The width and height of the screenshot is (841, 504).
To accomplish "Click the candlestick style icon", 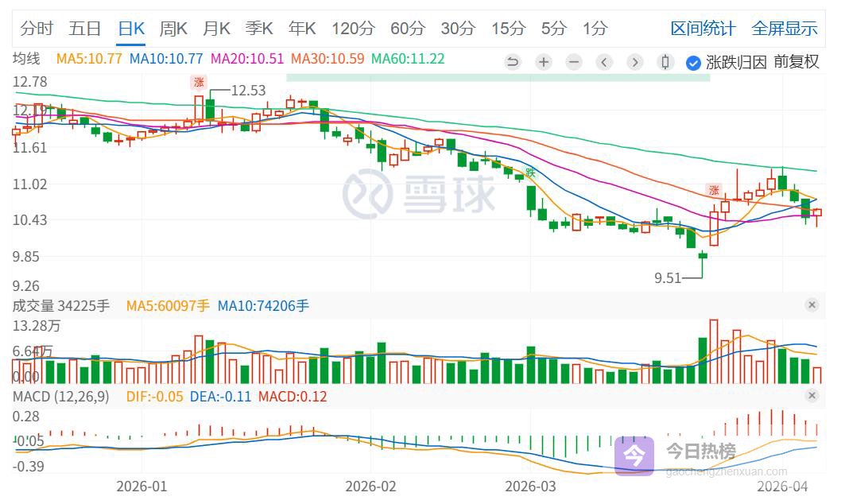I will pos(666,62).
